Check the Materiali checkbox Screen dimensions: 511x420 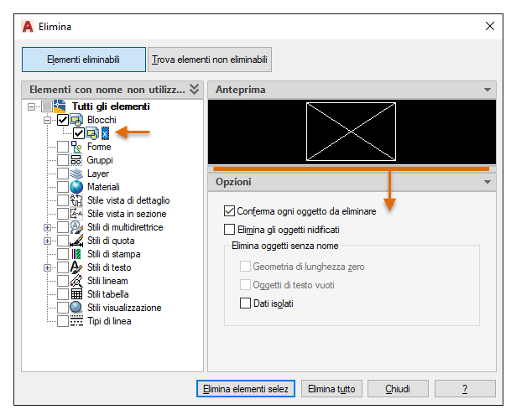tap(63, 187)
